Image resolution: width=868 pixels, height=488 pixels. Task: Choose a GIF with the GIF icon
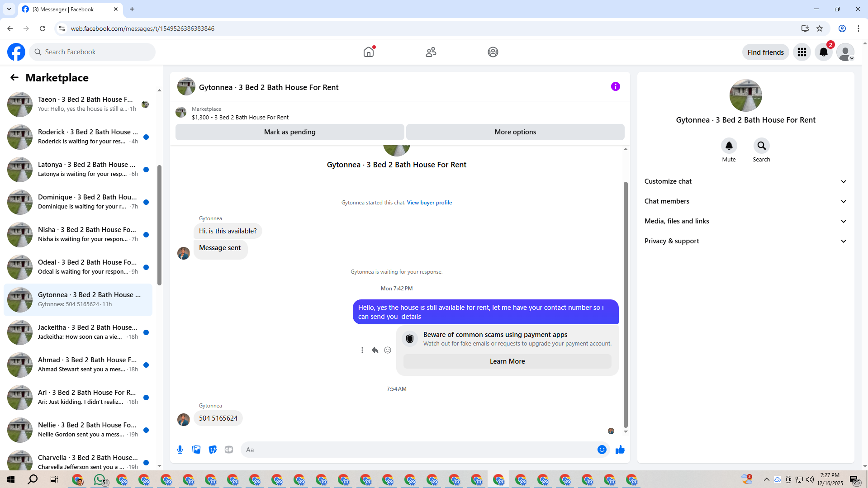229,450
